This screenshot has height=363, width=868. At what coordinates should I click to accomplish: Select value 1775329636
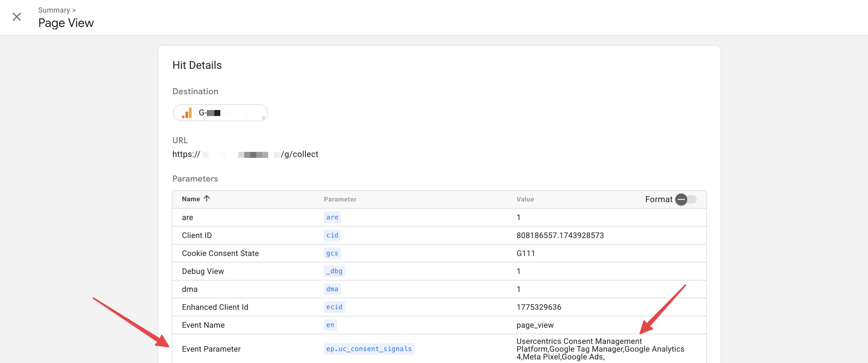pyautogui.click(x=539, y=307)
